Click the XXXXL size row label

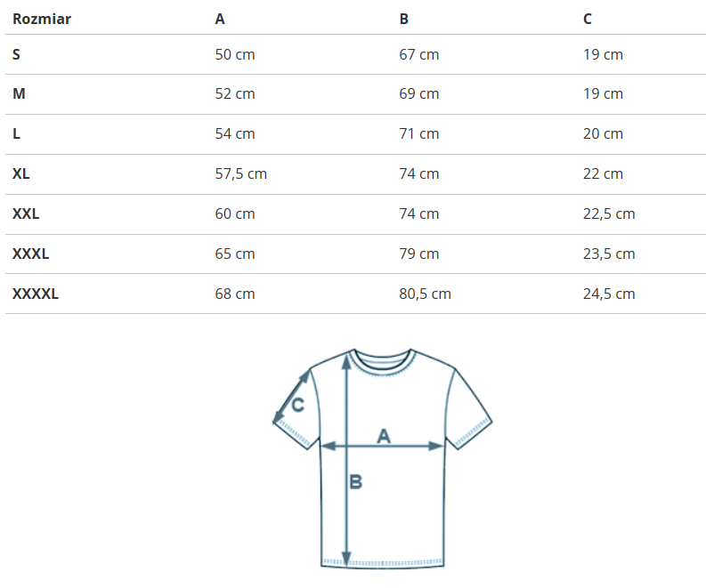(36, 294)
